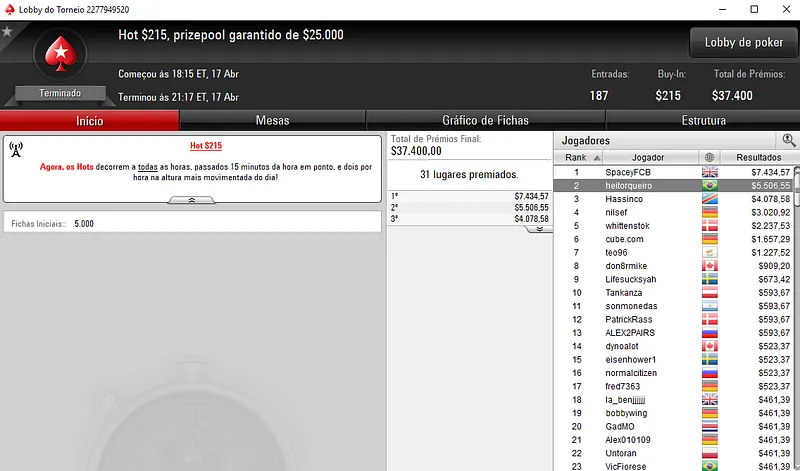Viewport: 800px width, 471px height.
Task: Click the UK flag beside SpaceyFCB
Action: [710, 172]
